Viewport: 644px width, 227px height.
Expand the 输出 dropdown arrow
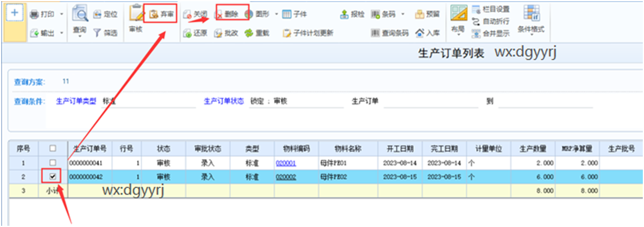point(62,33)
